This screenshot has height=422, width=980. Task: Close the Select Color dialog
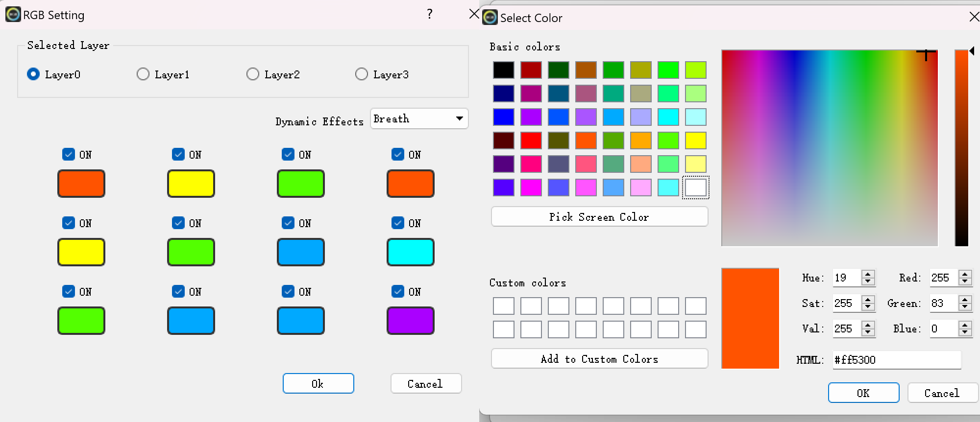point(974,17)
